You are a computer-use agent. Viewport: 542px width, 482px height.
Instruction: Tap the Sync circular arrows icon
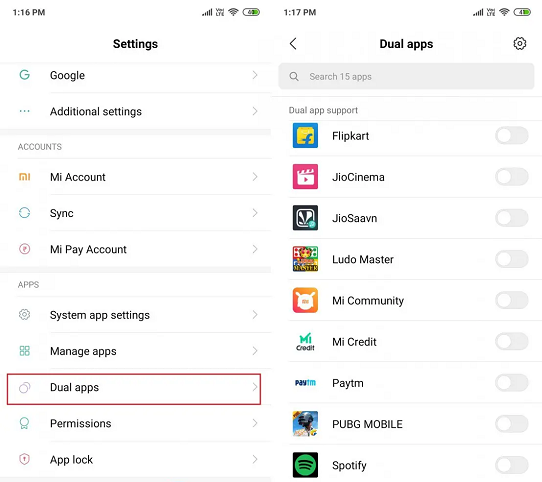point(25,213)
